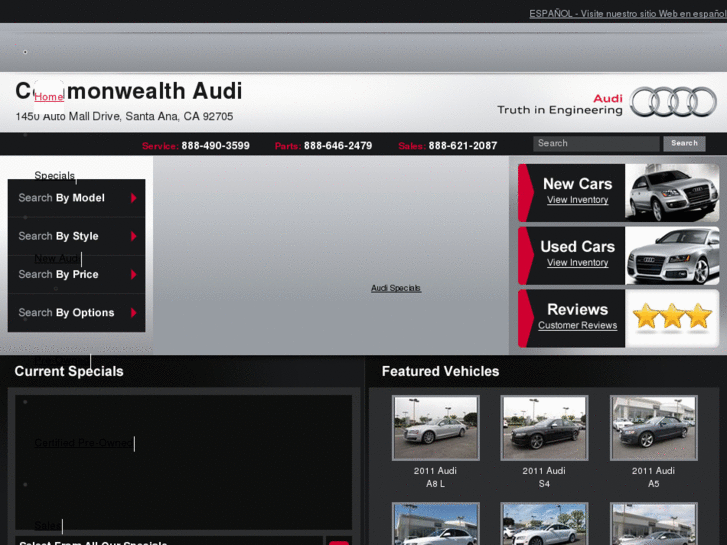Click the Search submit button
Screen dimensions: 727x545
tap(684, 143)
